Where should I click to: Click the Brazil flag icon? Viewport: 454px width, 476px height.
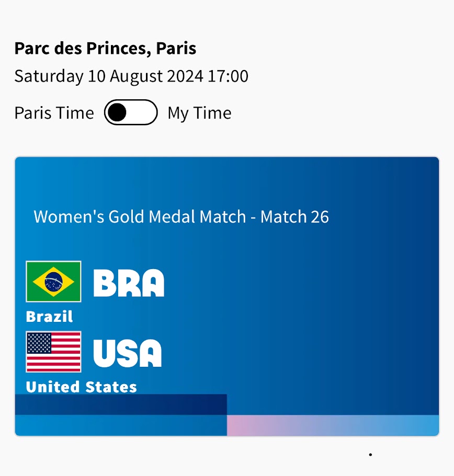click(53, 282)
